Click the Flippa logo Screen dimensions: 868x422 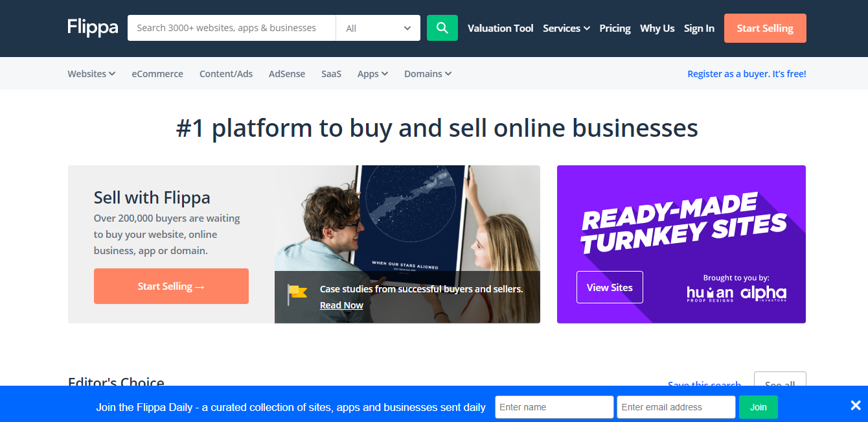(93, 28)
